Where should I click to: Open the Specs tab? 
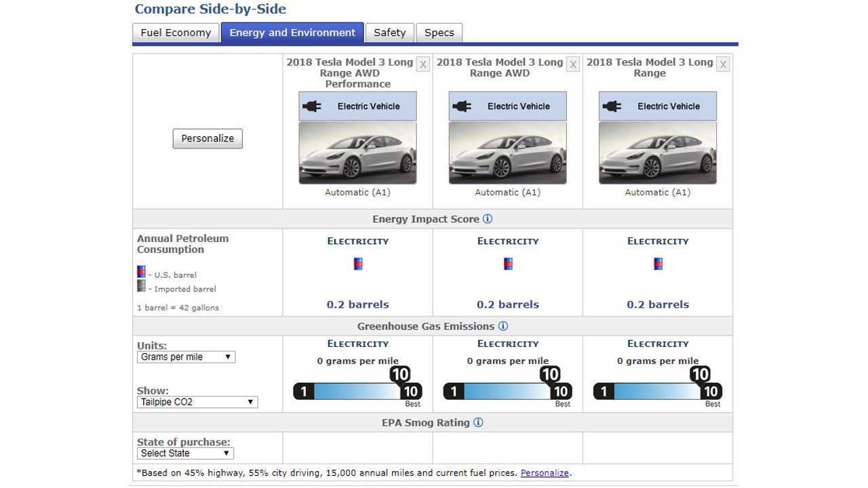[x=439, y=33]
